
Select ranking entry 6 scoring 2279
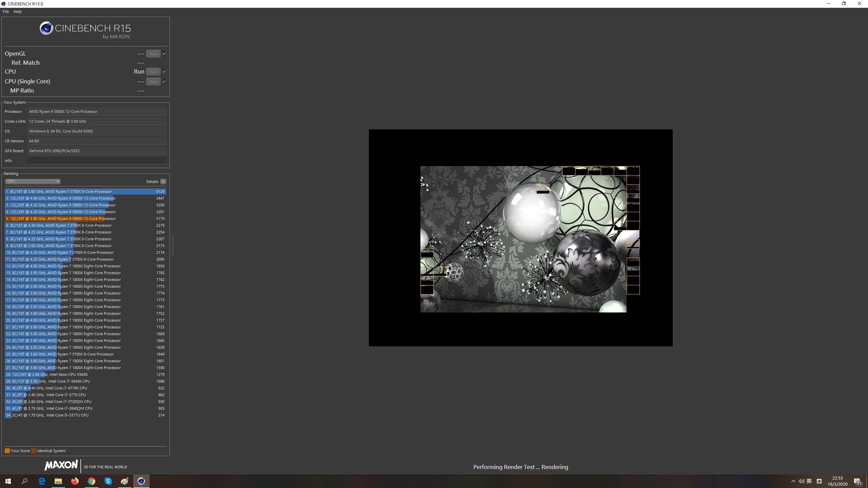[x=85, y=225]
